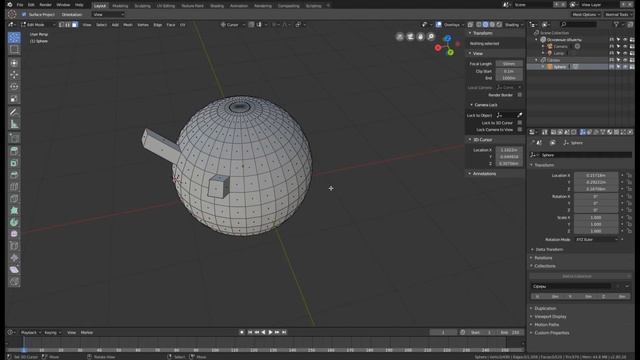Pick Lock to Object with the eyedropper
Screen dimensions: 640x360
pyautogui.click(x=520, y=115)
